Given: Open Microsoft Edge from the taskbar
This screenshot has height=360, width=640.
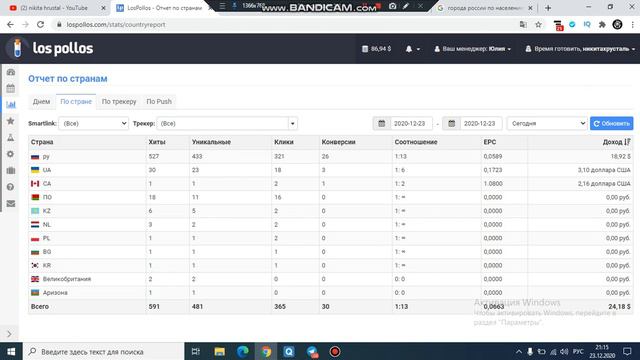Looking at the screenshot, I should (x=243, y=351).
